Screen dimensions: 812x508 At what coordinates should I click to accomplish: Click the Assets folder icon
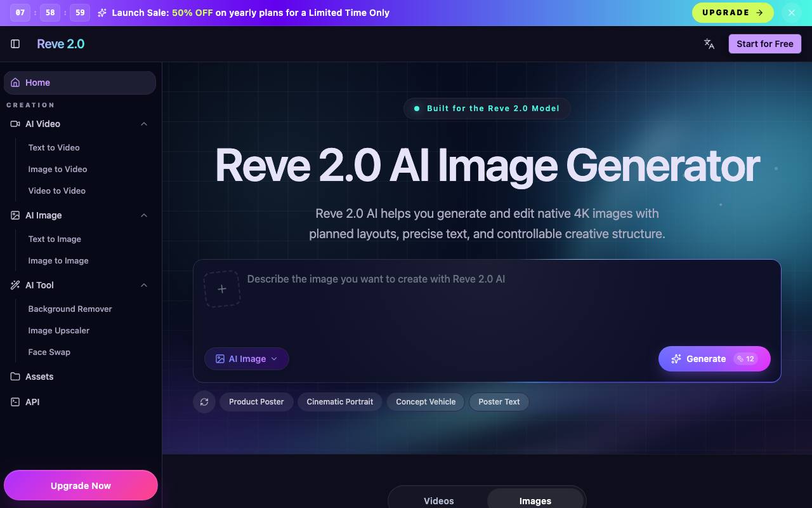[x=15, y=377]
